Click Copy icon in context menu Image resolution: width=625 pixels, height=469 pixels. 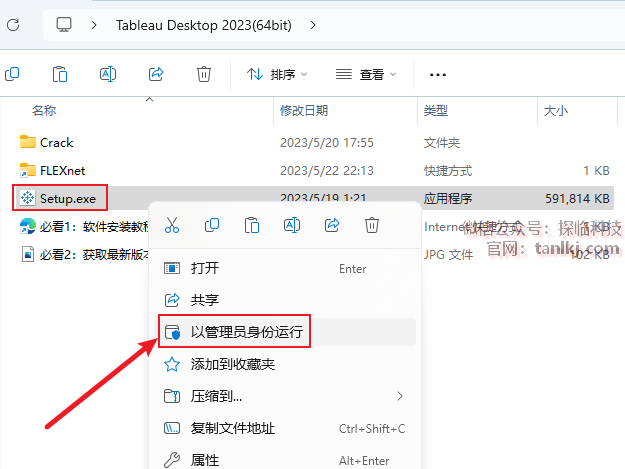212,225
